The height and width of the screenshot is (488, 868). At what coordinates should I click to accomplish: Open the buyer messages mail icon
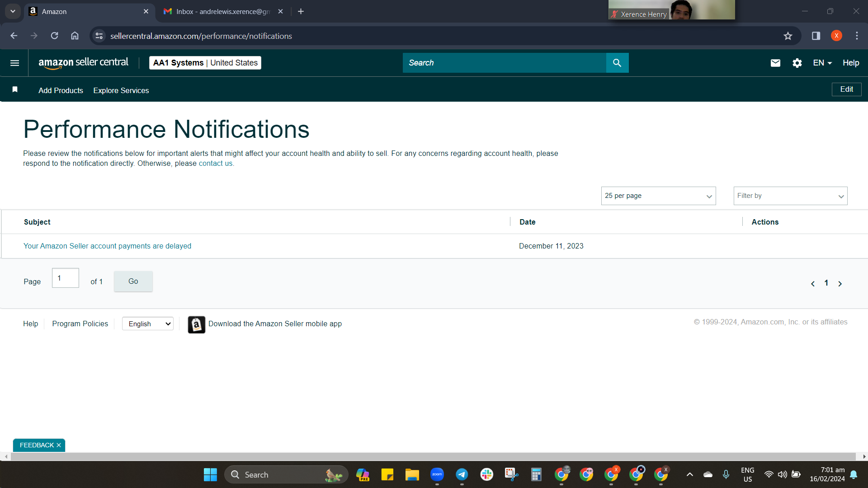point(775,63)
